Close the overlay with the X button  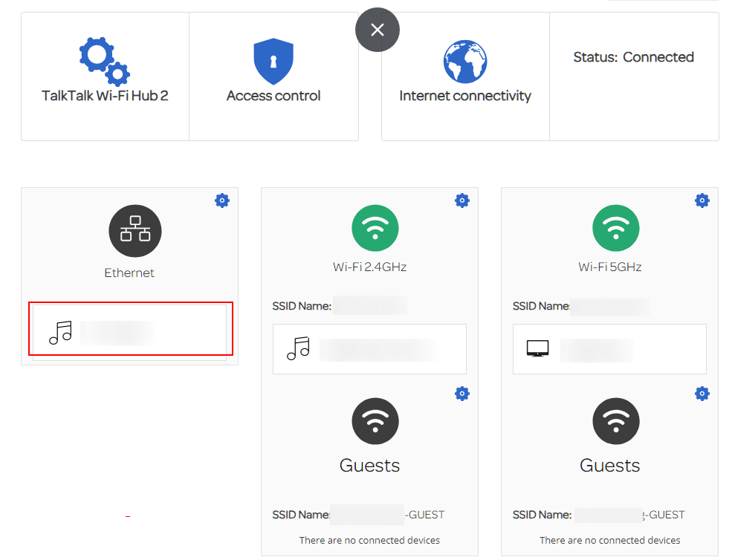(378, 30)
